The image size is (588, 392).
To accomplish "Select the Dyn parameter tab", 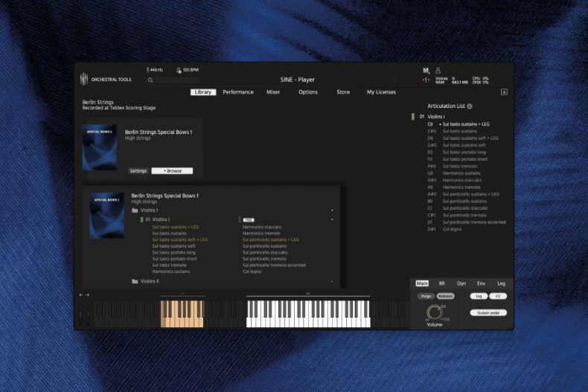I will click(x=461, y=283).
